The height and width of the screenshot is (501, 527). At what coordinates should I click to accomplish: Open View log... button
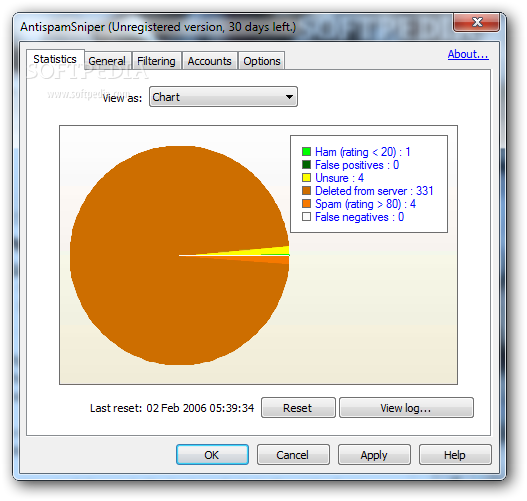(406, 408)
